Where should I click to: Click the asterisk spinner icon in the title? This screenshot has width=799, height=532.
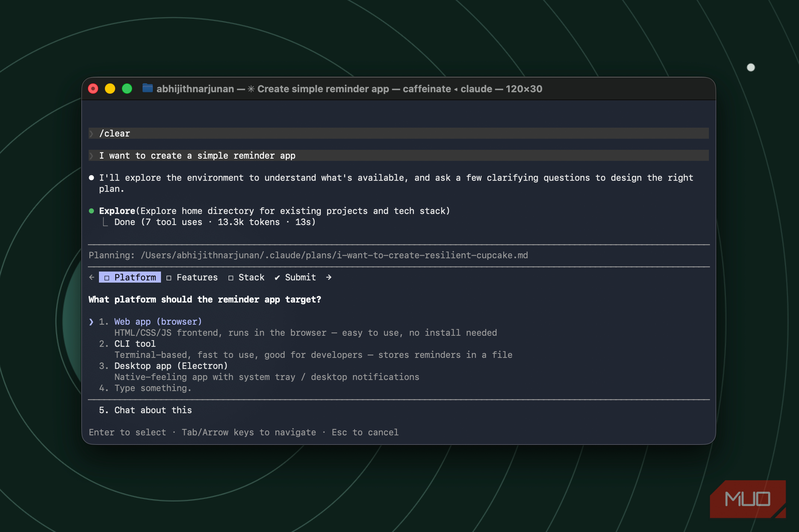251,89
